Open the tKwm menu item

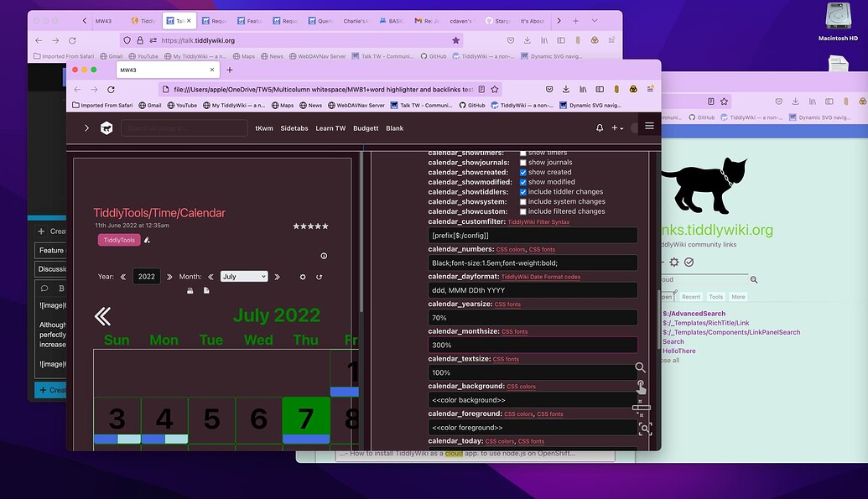click(264, 128)
